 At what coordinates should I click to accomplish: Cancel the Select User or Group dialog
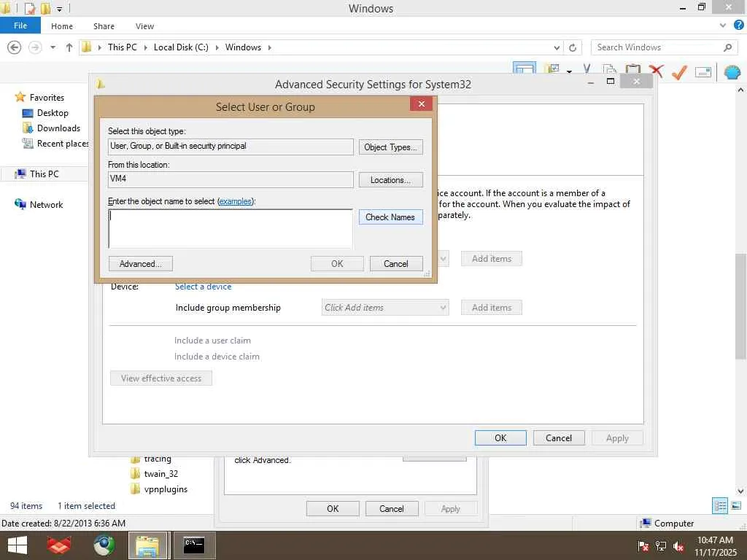pyautogui.click(x=396, y=264)
